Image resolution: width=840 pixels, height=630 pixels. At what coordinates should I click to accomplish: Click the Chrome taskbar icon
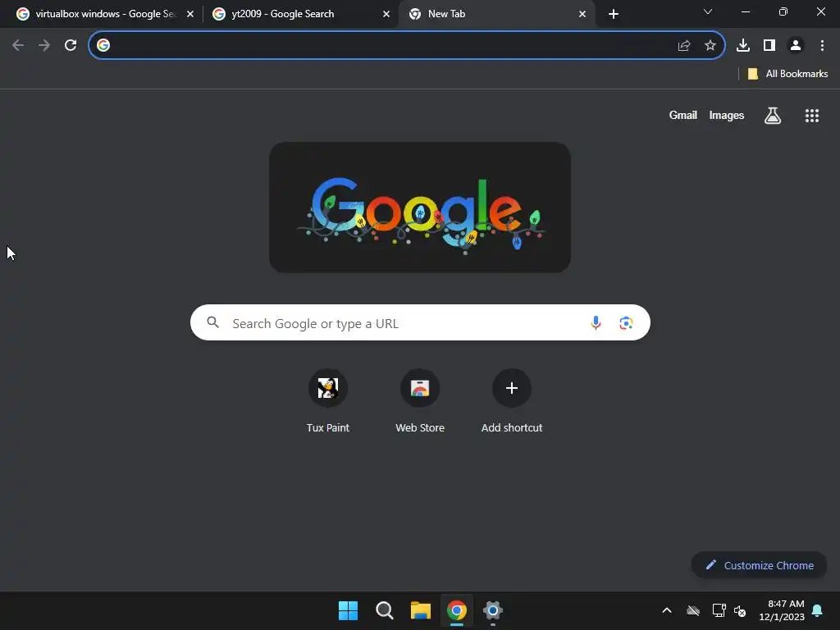(457, 610)
